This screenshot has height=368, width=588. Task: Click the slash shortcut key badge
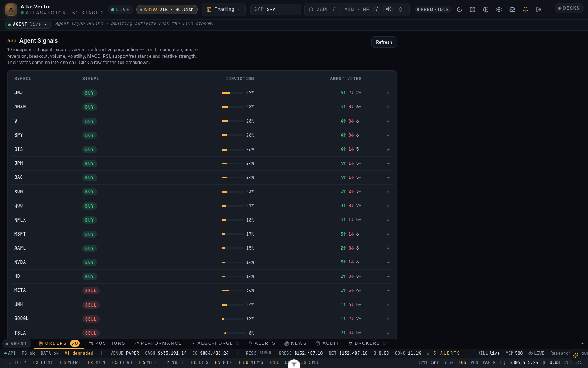click(377, 10)
